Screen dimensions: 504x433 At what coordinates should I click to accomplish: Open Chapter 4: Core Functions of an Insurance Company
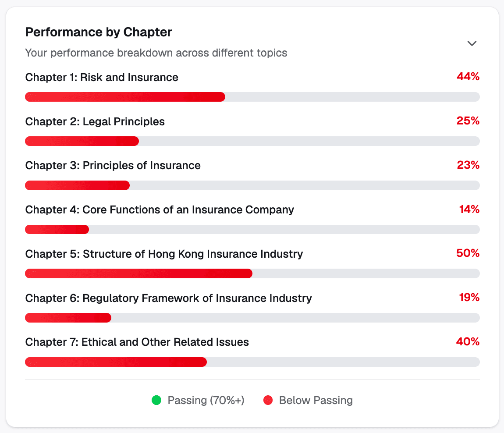pos(160,209)
